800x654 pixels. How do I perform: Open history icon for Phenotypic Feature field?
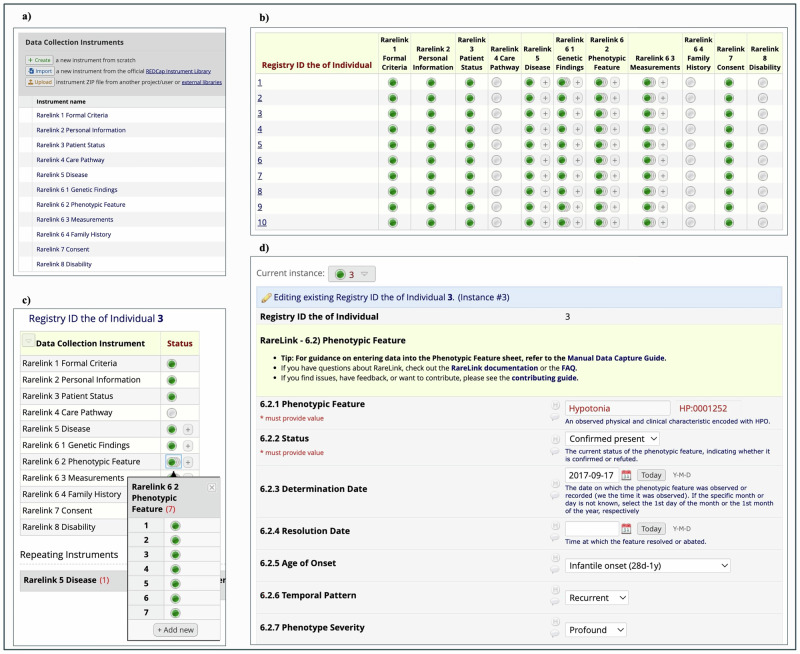point(555,406)
